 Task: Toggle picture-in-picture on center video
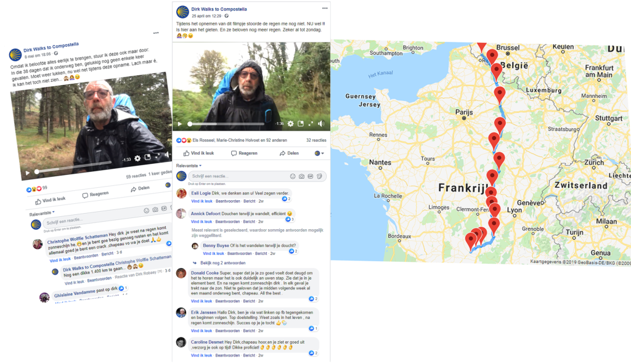301,124
